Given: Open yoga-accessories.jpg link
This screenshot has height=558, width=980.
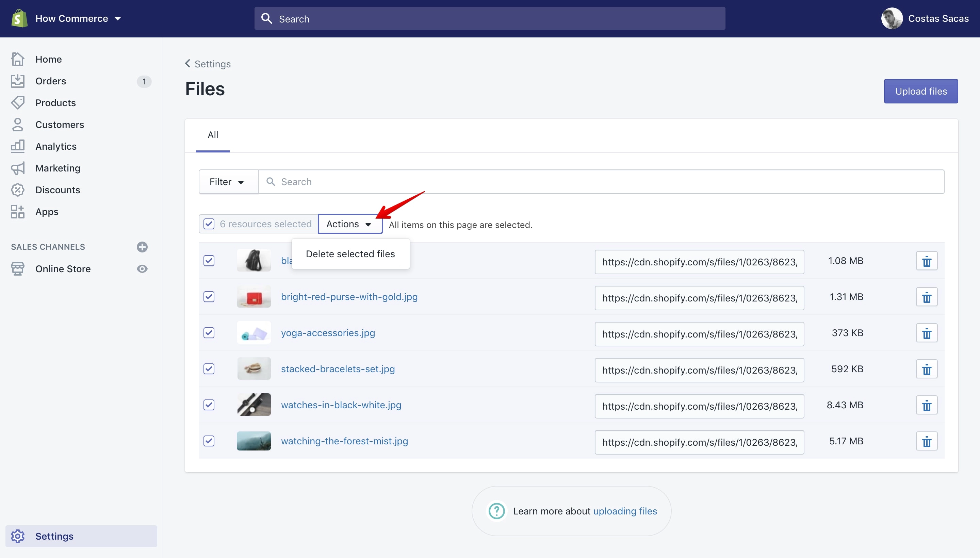Looking at the screenshot, I should (328, 333).
